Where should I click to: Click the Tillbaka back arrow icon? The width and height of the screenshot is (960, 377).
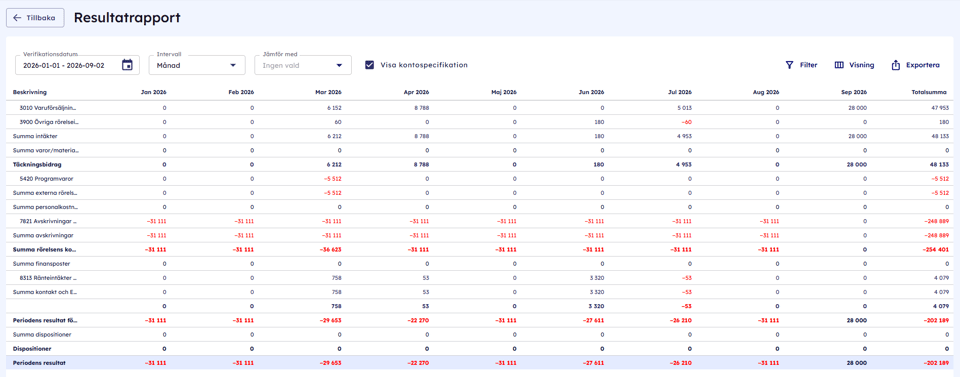pos(17,18)
